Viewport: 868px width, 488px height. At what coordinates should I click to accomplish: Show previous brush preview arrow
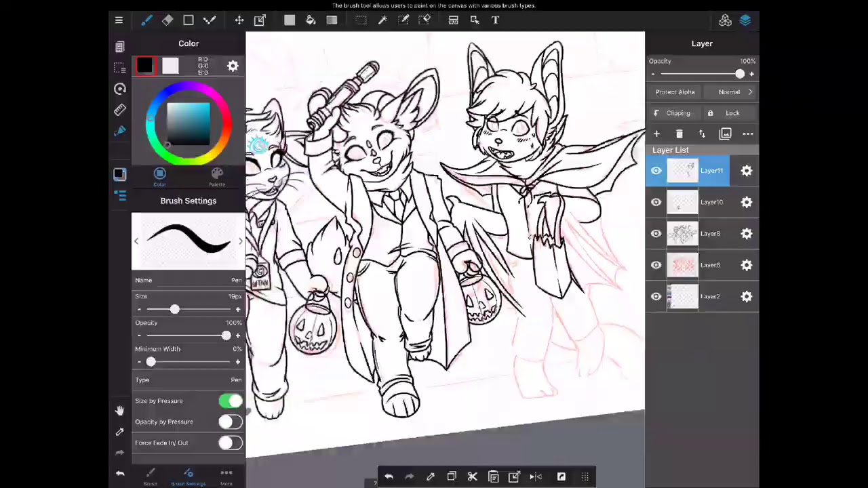[x=136, y=241]
